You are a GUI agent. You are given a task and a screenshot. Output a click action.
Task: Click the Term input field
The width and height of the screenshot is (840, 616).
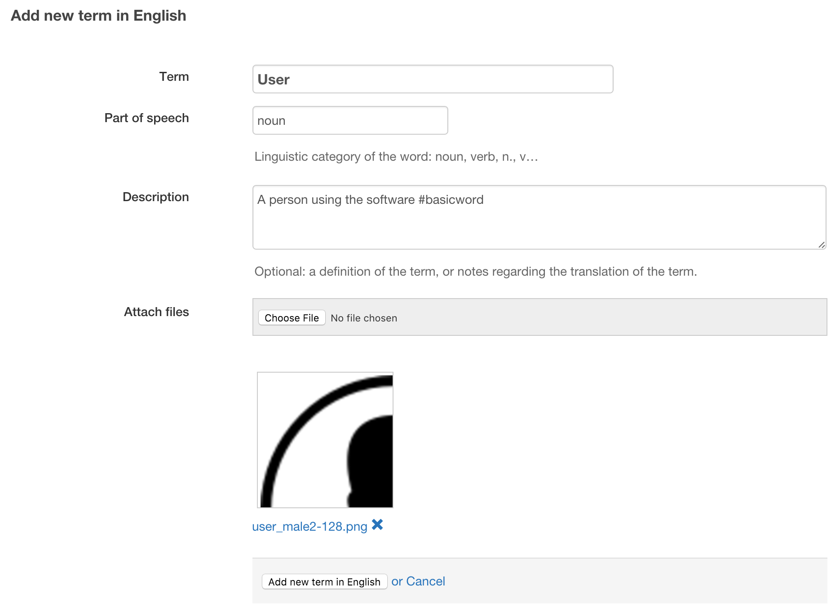[433, 79]
